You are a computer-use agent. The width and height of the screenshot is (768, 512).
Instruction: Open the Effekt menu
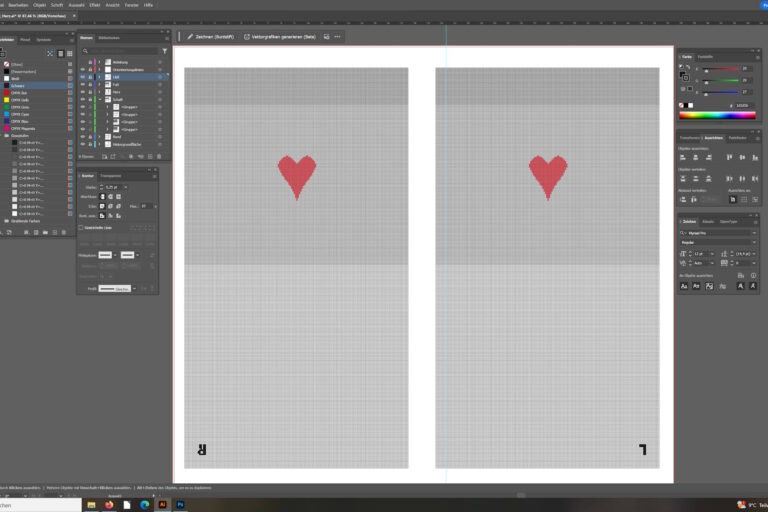95,5
